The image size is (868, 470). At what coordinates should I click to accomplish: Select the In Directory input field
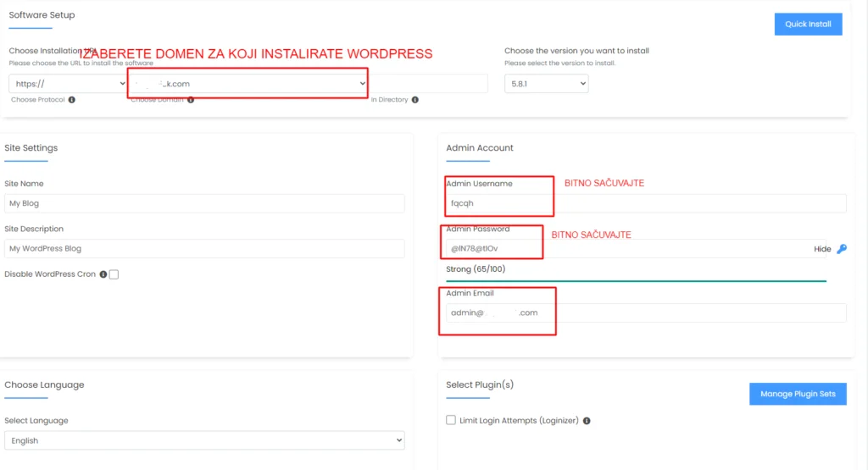[429, 84]
